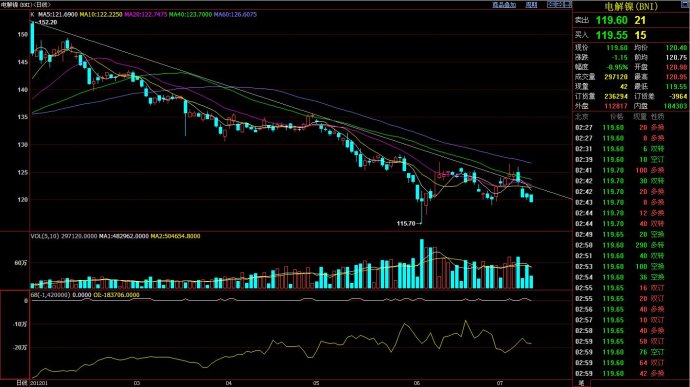Click the 07 month marker on date axis

499,383
